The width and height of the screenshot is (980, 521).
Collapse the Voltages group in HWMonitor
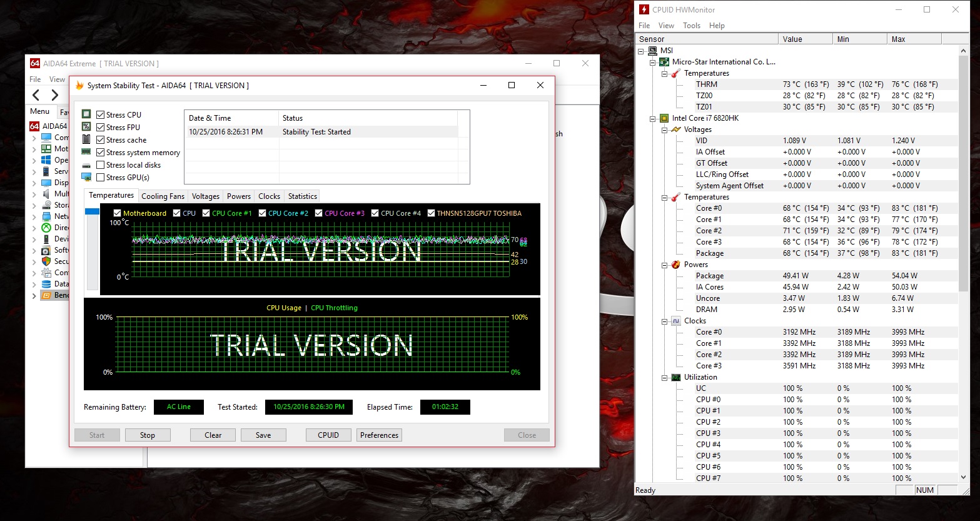664,129
